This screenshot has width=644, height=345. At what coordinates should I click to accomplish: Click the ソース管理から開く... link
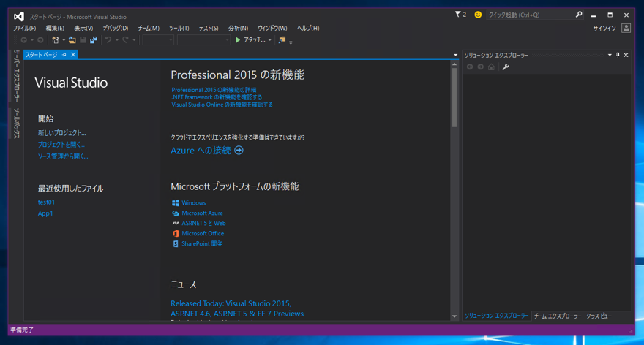pyautogui.click(x=63, y=156)
